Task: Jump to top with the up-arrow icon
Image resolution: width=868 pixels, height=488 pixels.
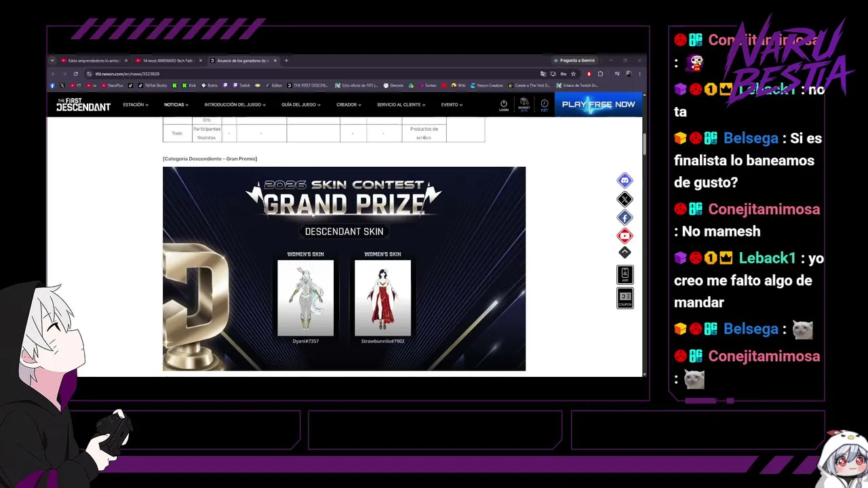Action: coord(625,252)
